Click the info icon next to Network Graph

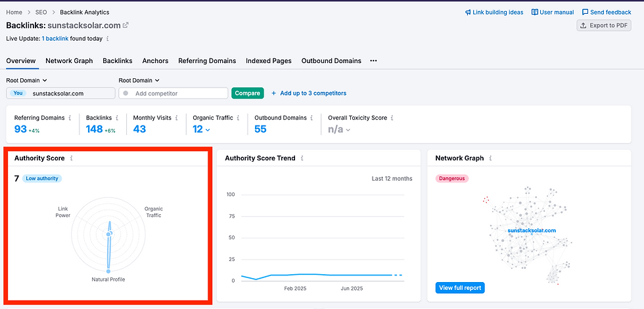[x=490, y=158]
